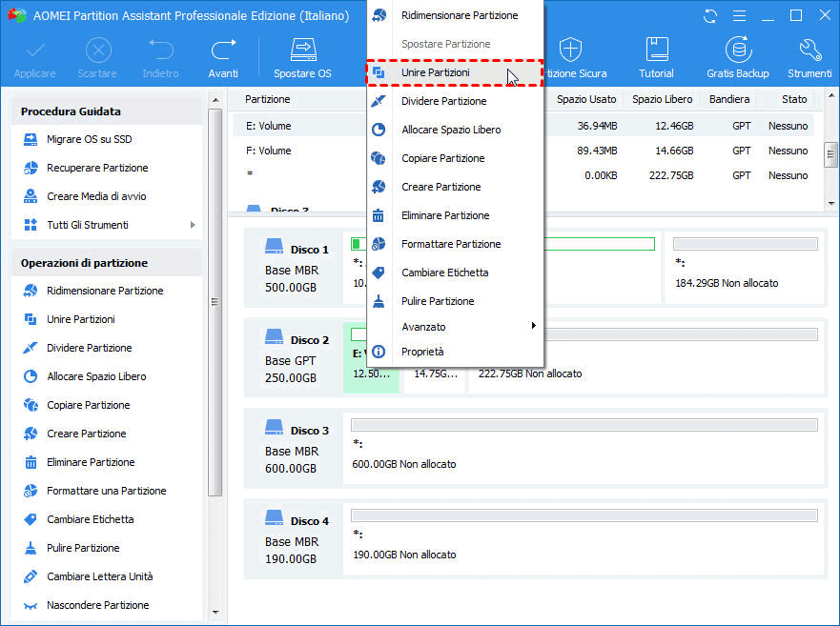Select Dividere Partizione in the sidebar

(x=89, y=348)
